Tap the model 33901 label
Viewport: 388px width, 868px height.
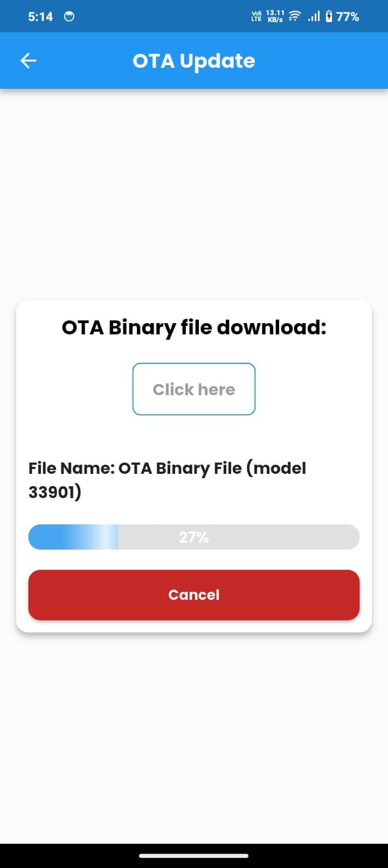54,492
